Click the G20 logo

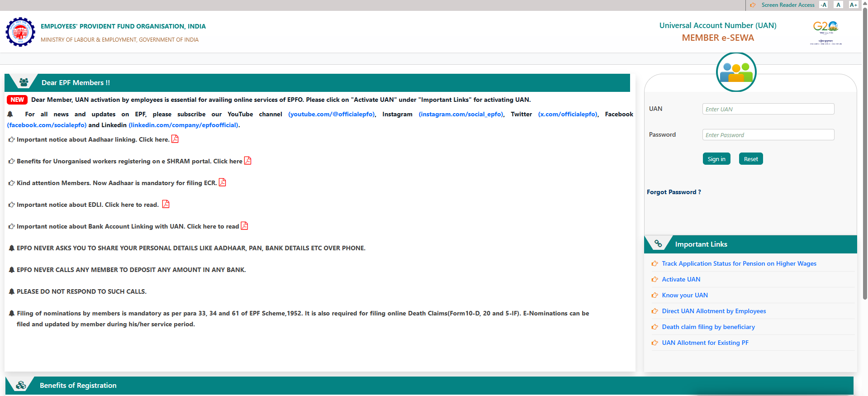tap(825, 32)
